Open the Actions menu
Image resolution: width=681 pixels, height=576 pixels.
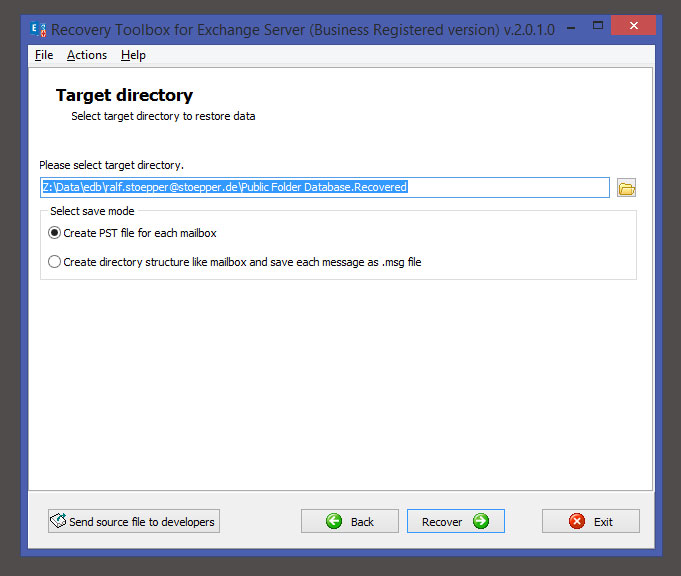87,55
